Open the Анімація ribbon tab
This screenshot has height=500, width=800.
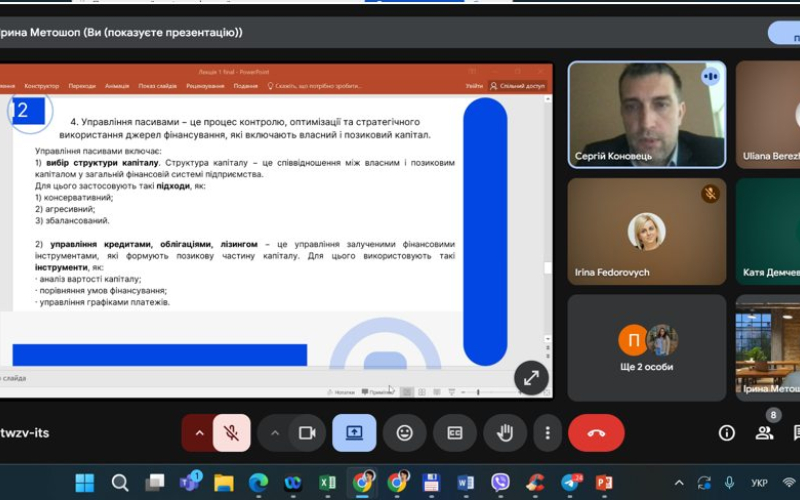(117, 86)
